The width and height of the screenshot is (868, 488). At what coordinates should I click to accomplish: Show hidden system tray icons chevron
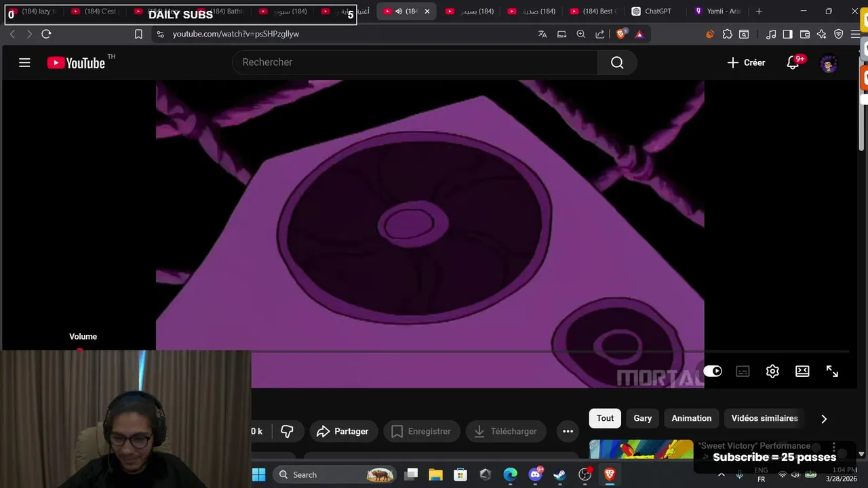coord(721,474)
